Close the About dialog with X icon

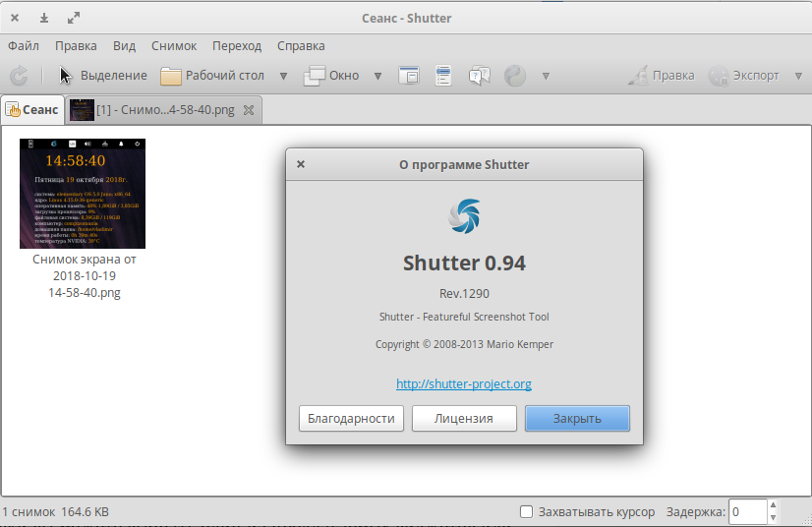(301, 164)
